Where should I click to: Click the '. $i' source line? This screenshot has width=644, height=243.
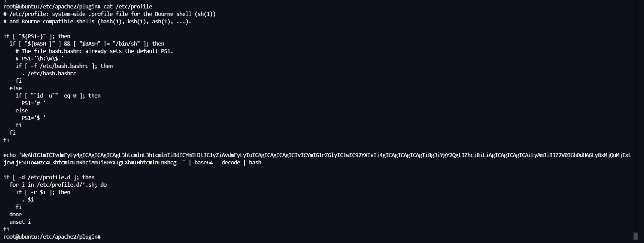(x=28, y=199)
